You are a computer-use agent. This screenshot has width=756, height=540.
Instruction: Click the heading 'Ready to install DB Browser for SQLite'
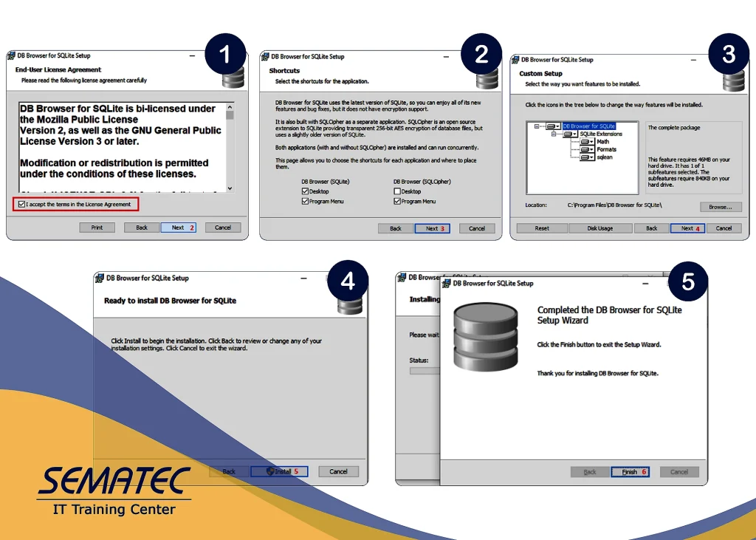[x=171, y=301]
